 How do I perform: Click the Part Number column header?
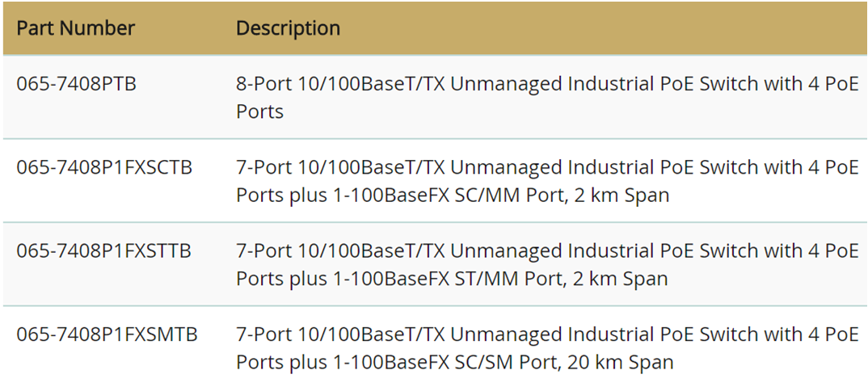75,27
